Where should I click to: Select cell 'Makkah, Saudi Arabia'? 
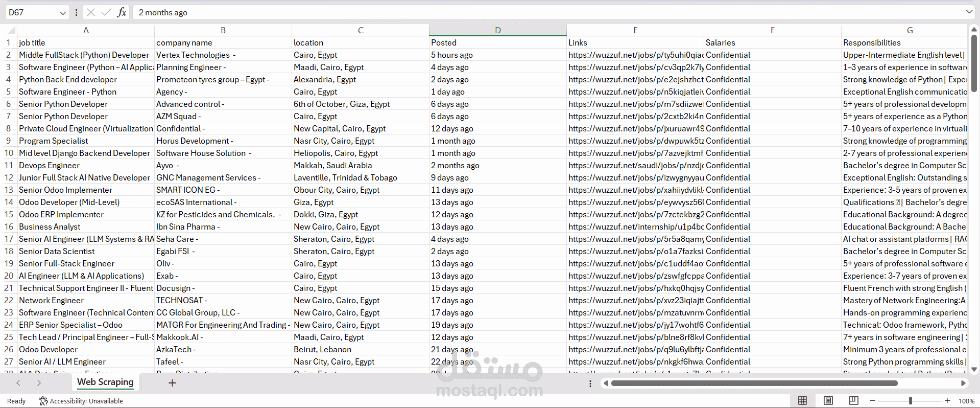(361, 165)
